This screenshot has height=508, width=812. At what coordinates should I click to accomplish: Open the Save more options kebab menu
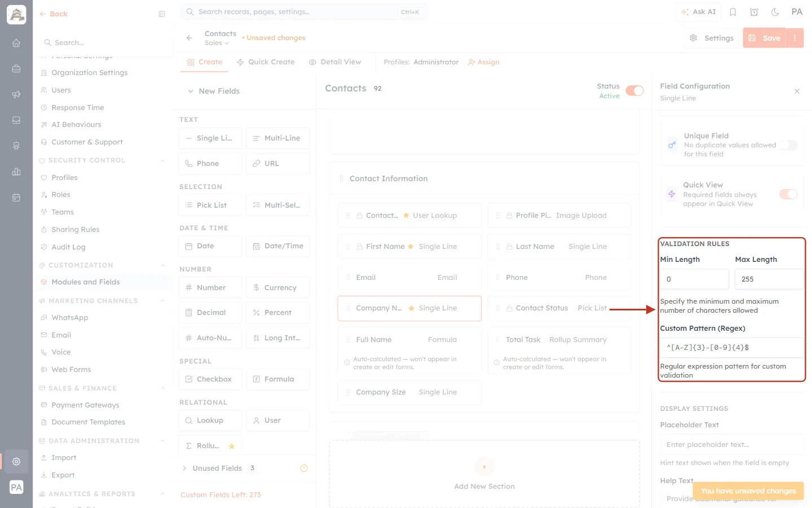click(x=795, y=38)
